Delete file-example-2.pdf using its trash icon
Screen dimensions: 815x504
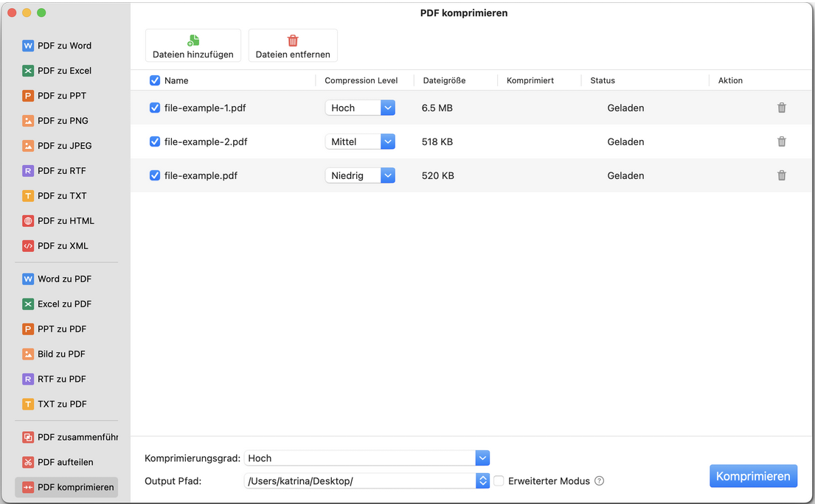tap(781, 141)
